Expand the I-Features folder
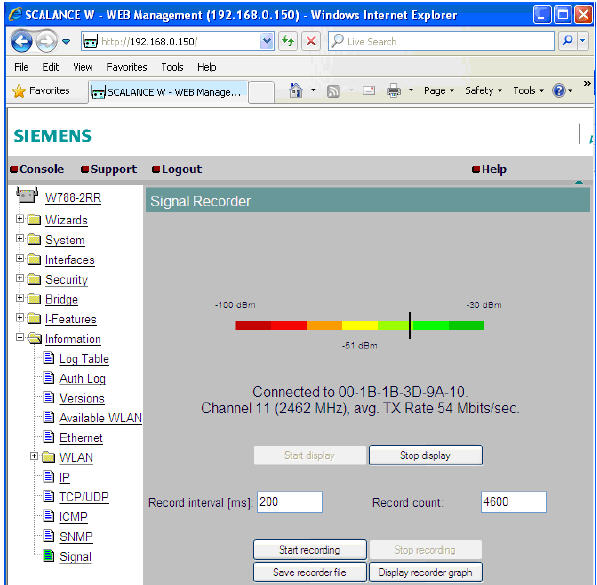 click(20, 317)
